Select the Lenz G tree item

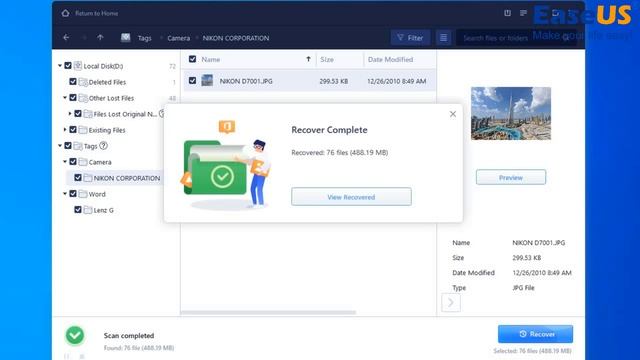pos(104,210)
